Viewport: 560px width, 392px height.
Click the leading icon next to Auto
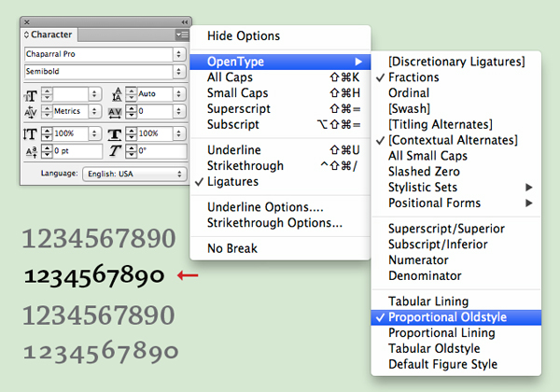pyautogui.click(x=118, y=94)
